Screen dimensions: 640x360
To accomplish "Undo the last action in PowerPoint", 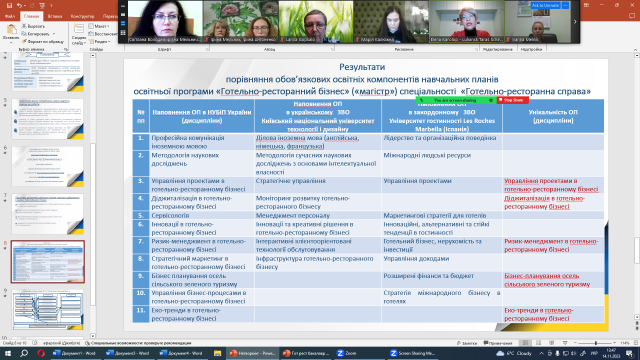I will tap(20, 6).
